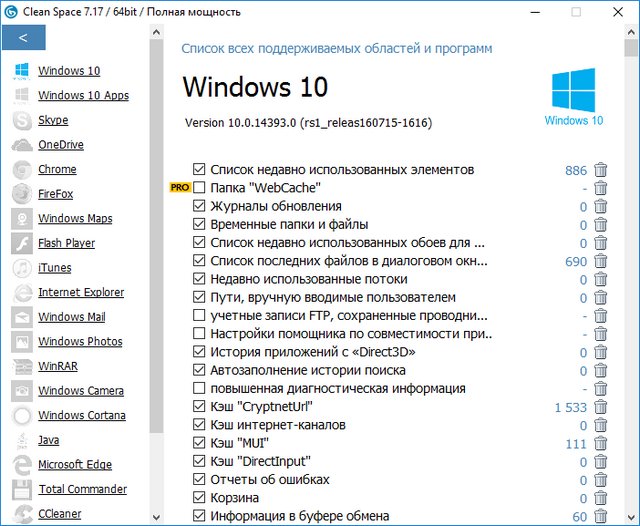
Task: Uncheck Автозаполнение истории поиска checkbox
Action: pos(199,370)
